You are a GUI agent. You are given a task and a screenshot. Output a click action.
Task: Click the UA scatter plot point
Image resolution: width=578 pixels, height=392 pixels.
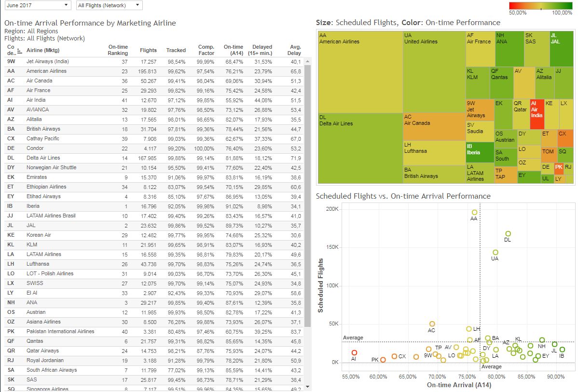coord(495,252)
